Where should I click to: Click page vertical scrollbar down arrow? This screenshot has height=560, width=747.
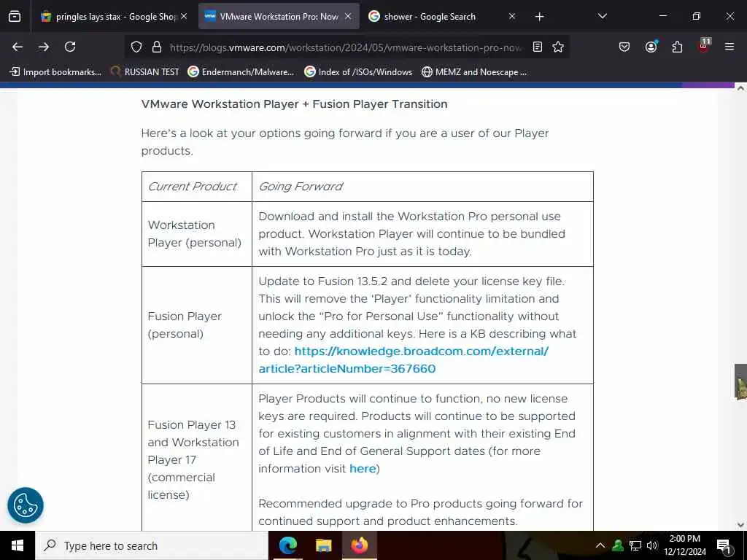(740, 525)
